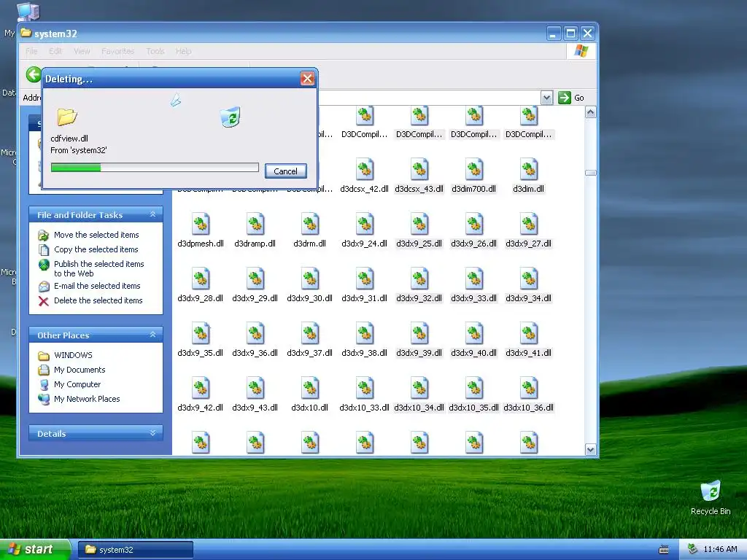This screenshot has height=560, width=747.
Task: Collapse the File and Folder Tasks panel
Action: 153,215
